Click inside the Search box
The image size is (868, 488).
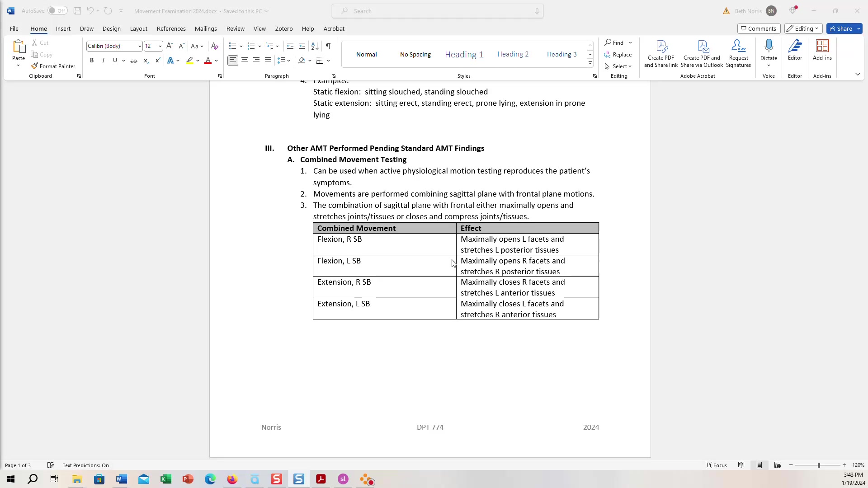437,11
